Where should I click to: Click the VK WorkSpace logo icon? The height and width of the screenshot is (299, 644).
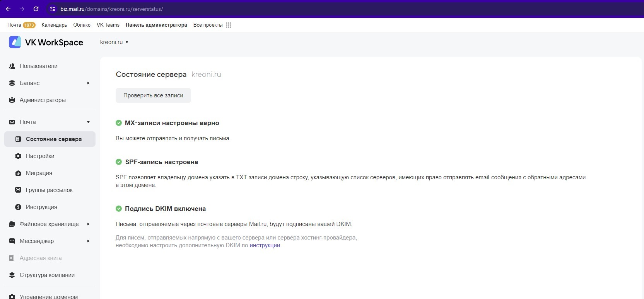pos(15,42)
